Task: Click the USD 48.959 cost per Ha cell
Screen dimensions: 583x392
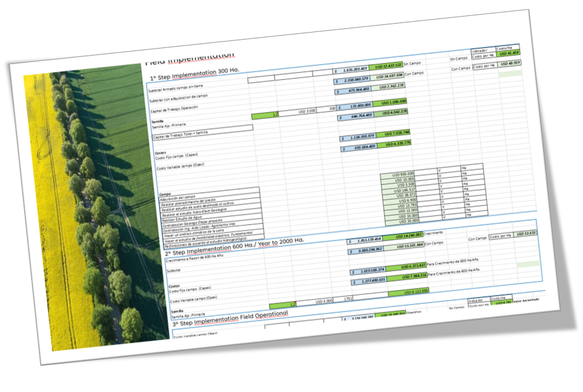Action: [509, 64]
